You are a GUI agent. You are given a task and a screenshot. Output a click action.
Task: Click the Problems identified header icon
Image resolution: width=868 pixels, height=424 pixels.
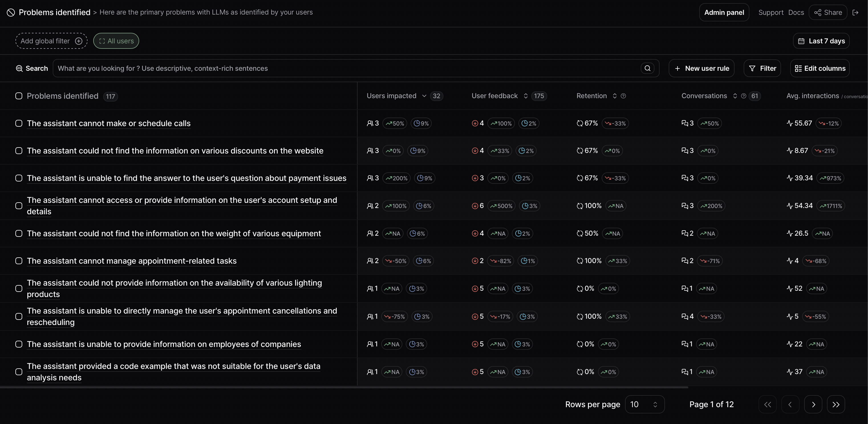tap(11, 13)
